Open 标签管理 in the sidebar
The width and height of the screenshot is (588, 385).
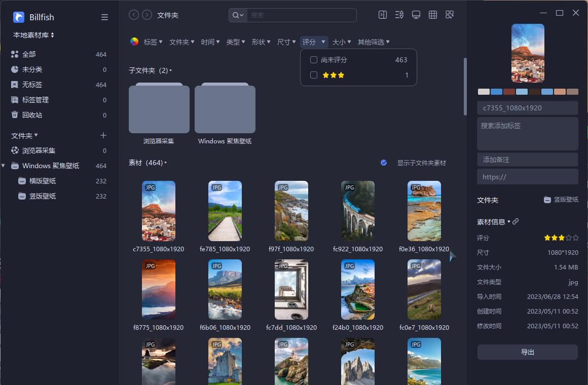click(35, 100)
